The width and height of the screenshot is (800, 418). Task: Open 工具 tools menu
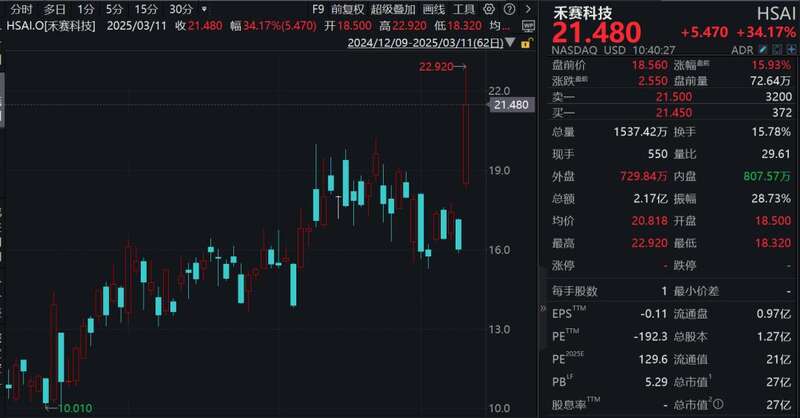coord(464,9)
